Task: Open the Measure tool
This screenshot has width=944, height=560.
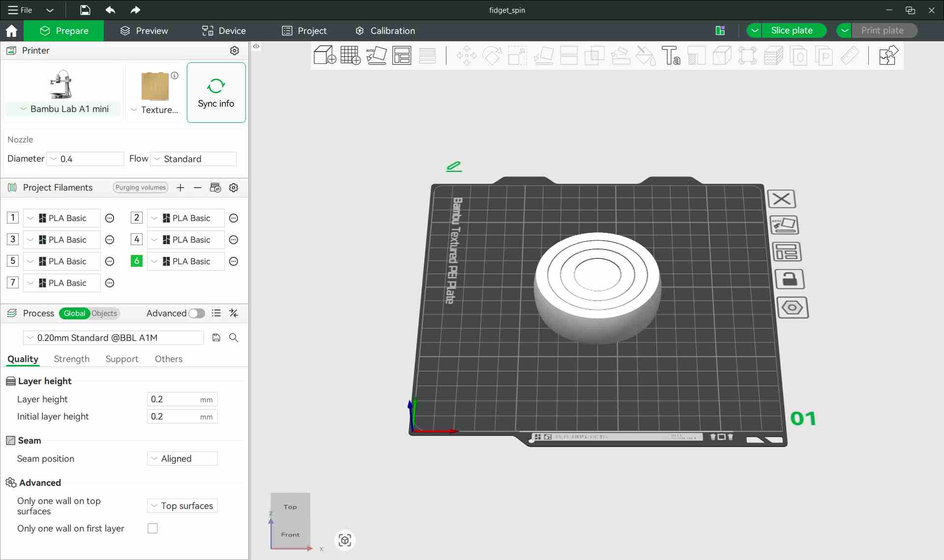Action: 851,56
